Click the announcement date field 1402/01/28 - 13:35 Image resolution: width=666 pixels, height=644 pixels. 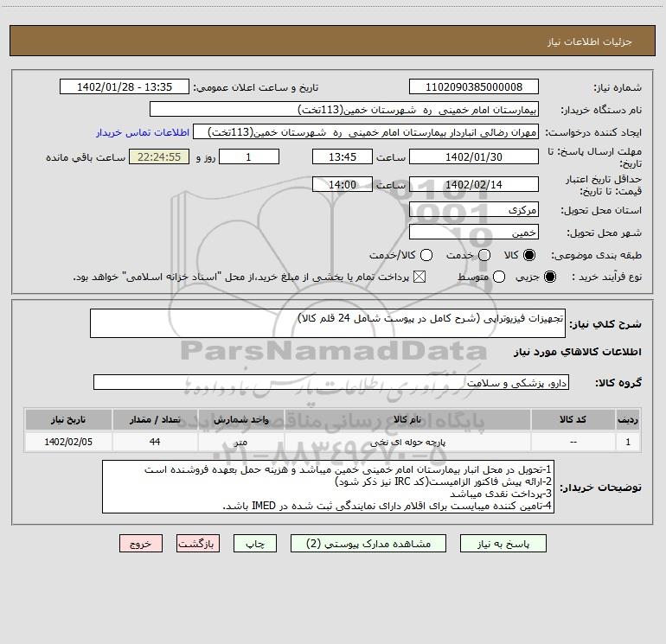[x=125, y=86]
